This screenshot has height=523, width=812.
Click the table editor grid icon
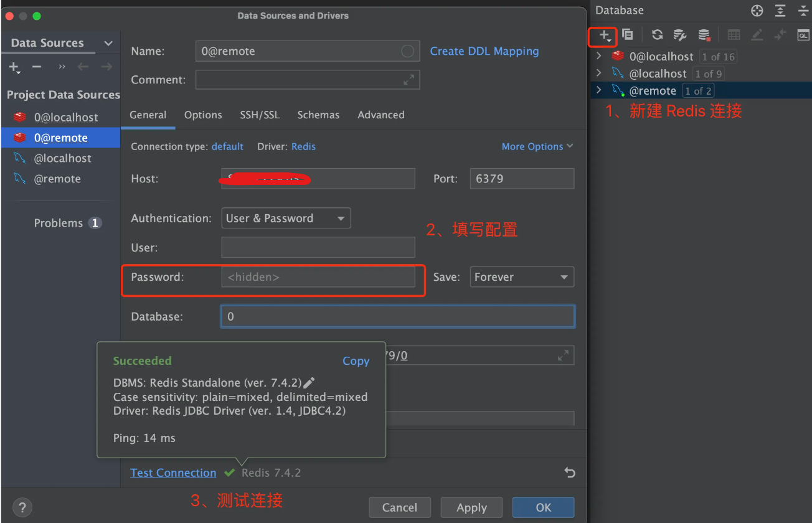click(734, 35)
